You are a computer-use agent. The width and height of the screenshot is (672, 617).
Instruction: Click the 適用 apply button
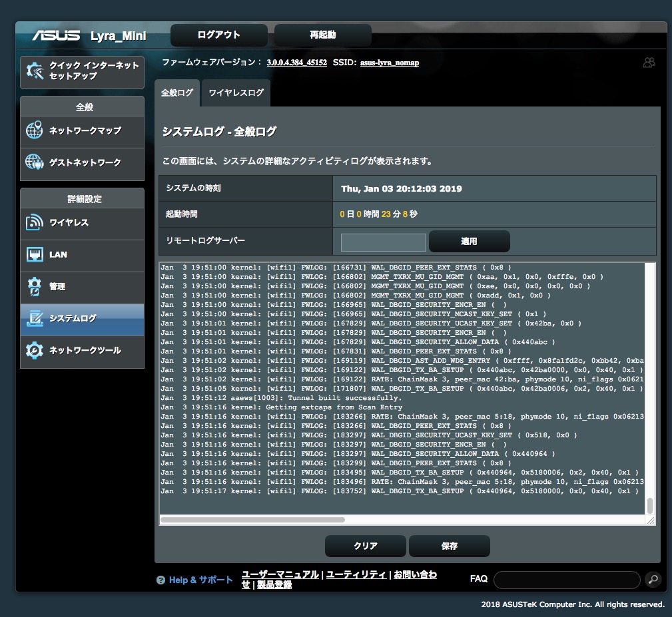[470, 241]
